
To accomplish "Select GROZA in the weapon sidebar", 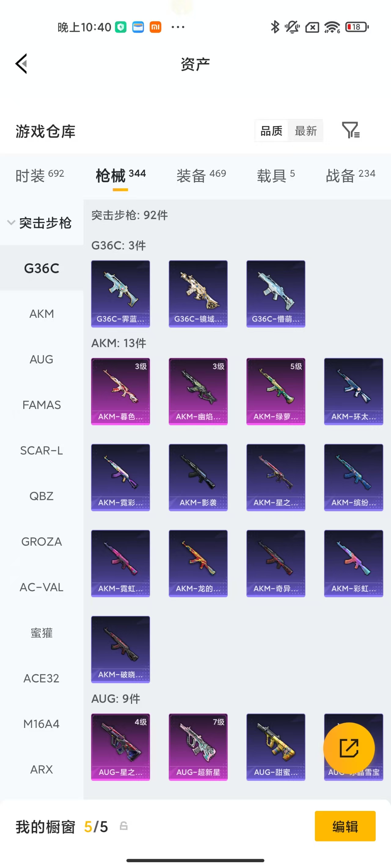I will pyautogui.click(x=42, y=541).
